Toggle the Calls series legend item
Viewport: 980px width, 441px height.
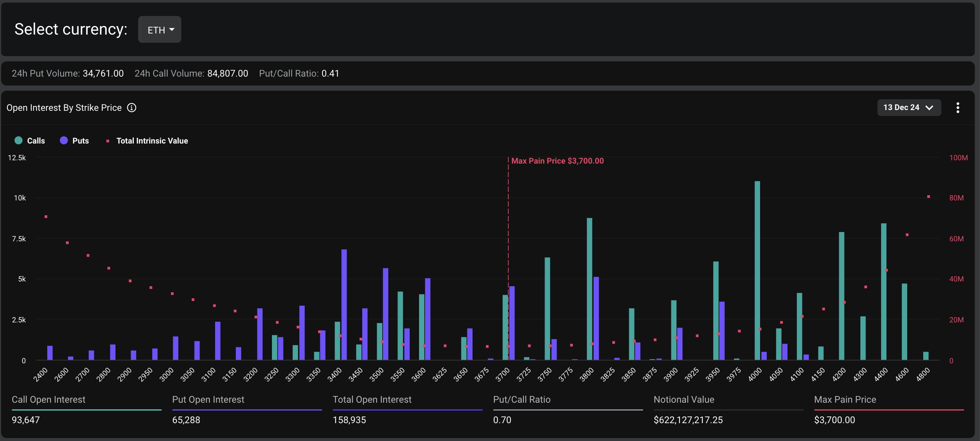pyautogui.click(x=36, y=141)
